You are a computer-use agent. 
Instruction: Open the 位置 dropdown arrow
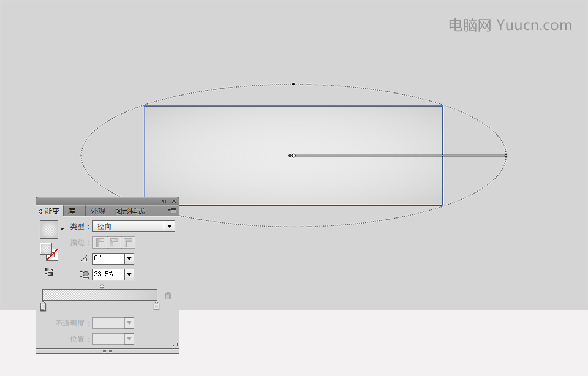point(129,339)
